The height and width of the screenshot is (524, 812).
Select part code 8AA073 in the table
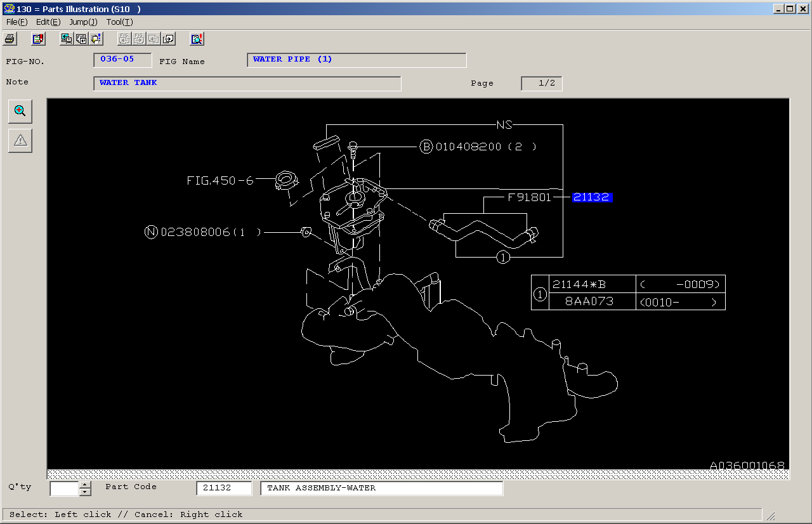point(589,301)
